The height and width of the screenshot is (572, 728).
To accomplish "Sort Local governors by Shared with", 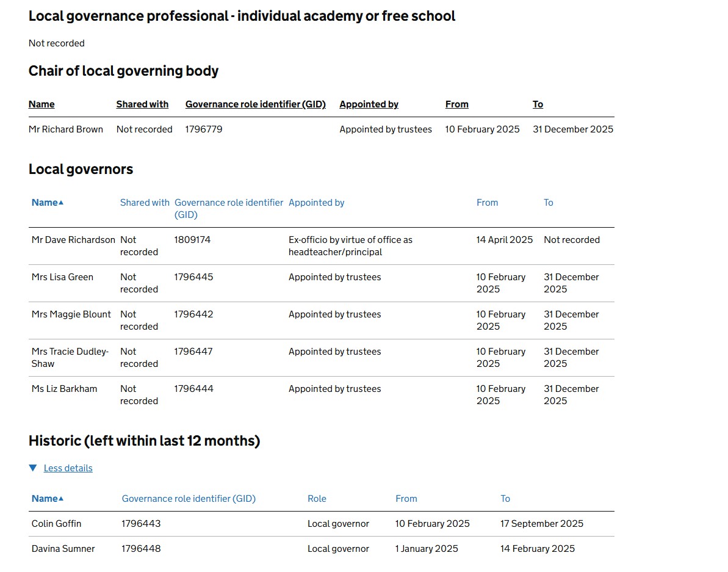I will (145, 203).
